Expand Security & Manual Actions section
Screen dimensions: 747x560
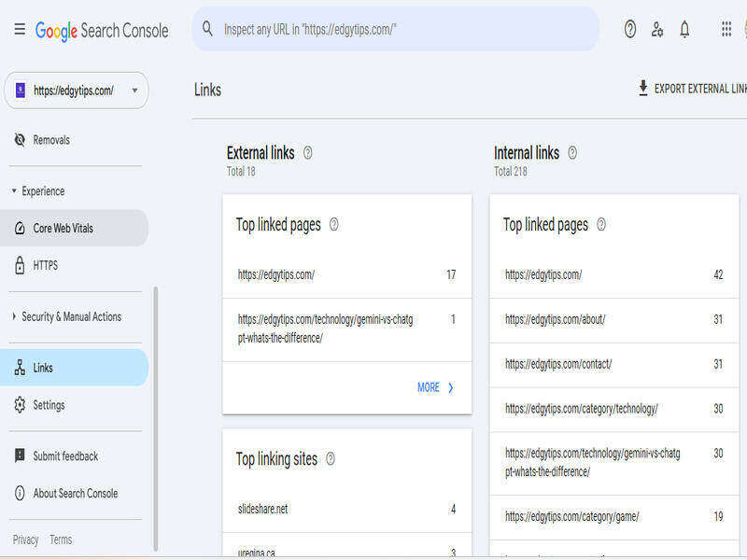pos(14,316)
